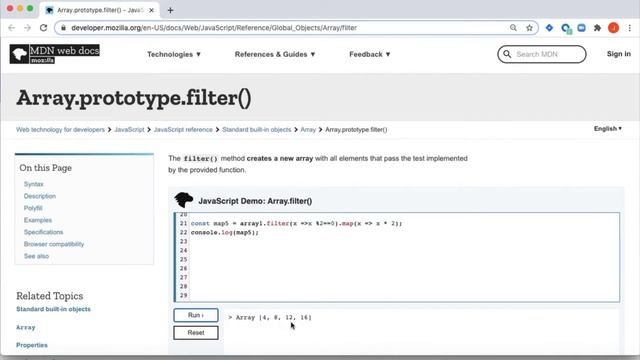Jump to Browser compatibility section
The image size is (640, 360).
click(x=53, y=244)
